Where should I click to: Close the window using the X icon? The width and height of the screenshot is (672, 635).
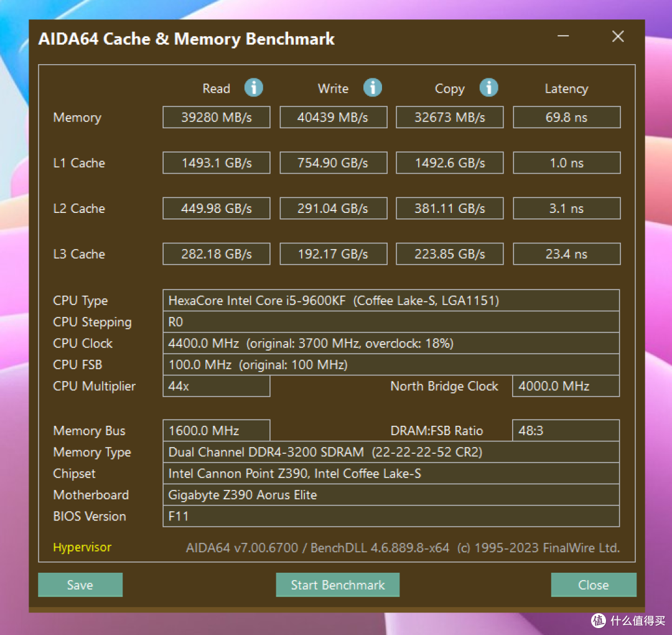[x=618, y=37]
